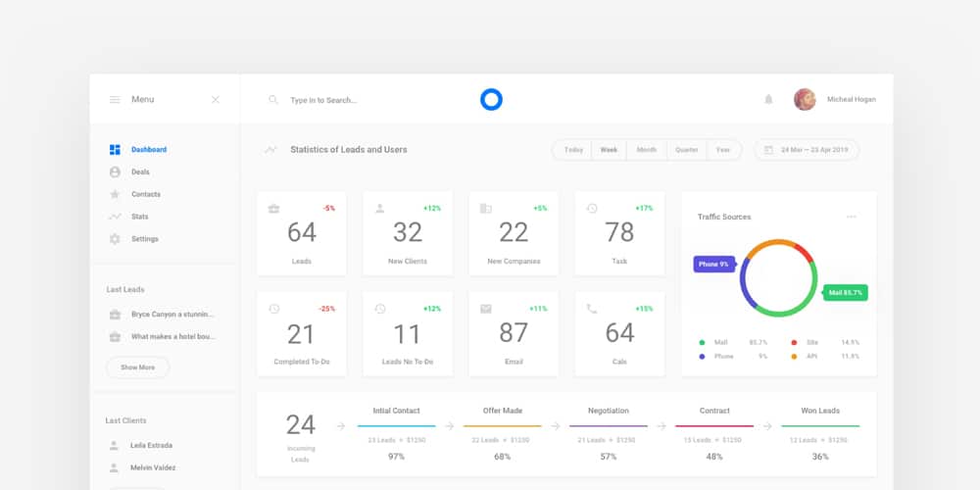Click the 'Phone 9%' chart tooltip
Image resolution: width=980 pixels, height=490 pixels.
pos(713,265)
